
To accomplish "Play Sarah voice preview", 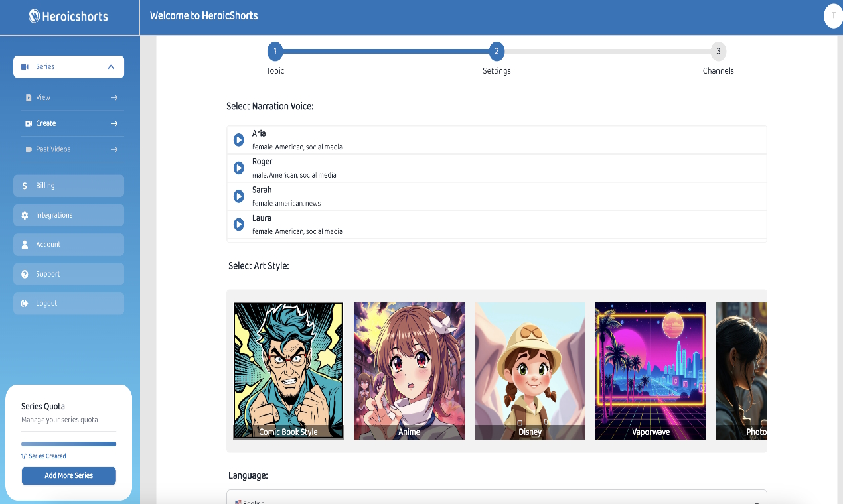I will (x=239, y=196).
